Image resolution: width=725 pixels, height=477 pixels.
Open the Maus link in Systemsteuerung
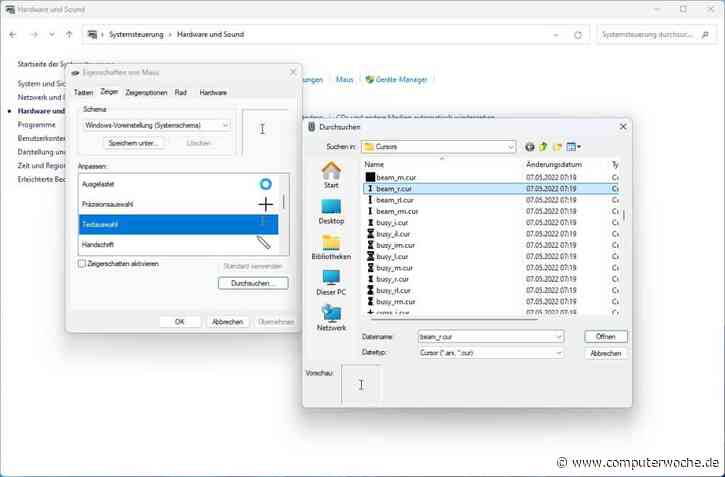click(x=344, y=80)
